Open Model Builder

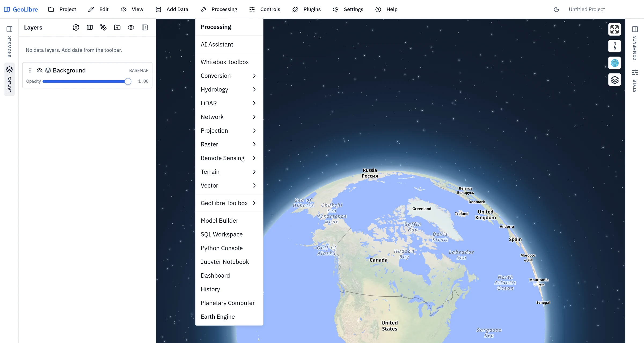tap(229, 221)
